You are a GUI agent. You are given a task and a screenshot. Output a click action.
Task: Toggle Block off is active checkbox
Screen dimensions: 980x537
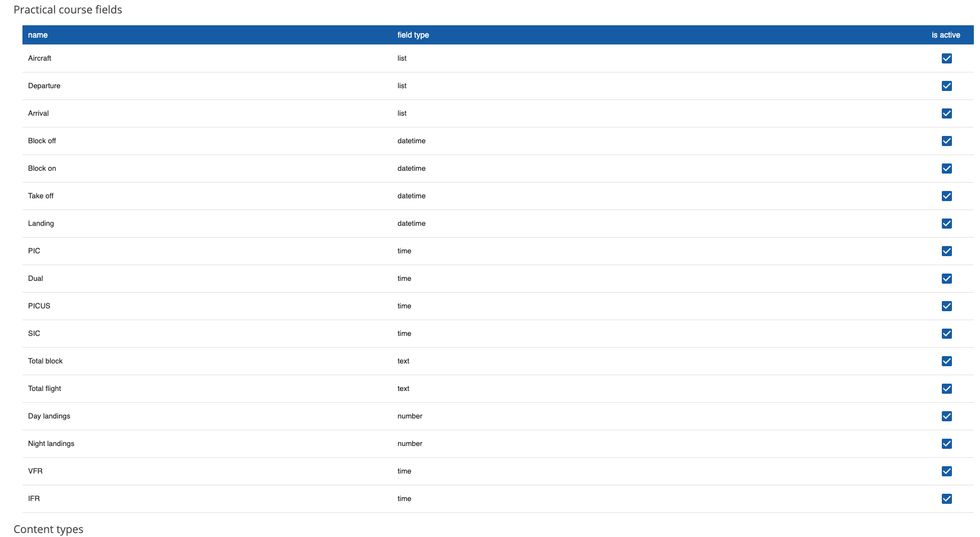(946, 141)
